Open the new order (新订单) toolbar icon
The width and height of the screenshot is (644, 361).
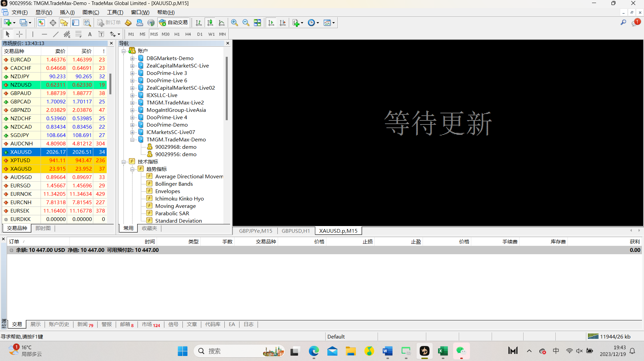click(x=109, y=22)
